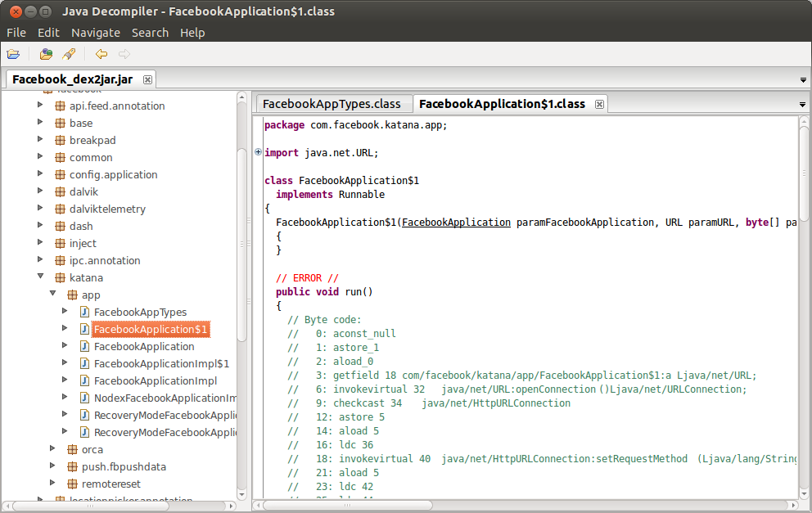The height and width of the screenshot is (513, 812).
Task: Open the Navigate menu
Action: (x=96, y=33)
